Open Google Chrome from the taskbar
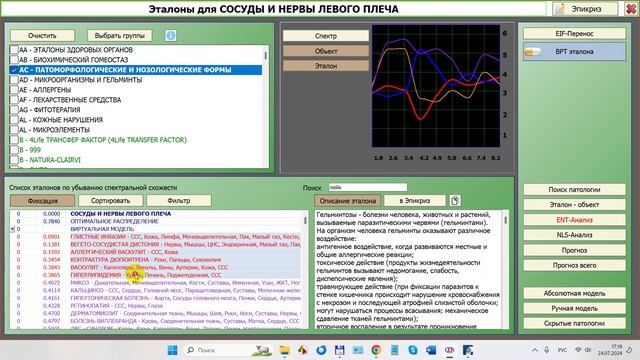This screenshot has height=360, width=640. pos(376,350)
